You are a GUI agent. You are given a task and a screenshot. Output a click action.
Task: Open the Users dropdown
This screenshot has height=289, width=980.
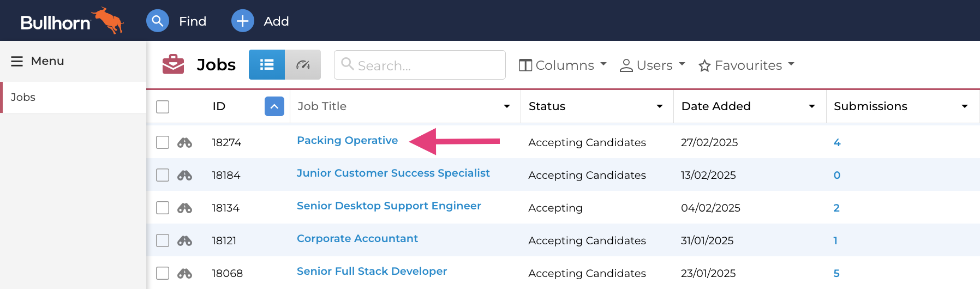[x=653, y=65]
